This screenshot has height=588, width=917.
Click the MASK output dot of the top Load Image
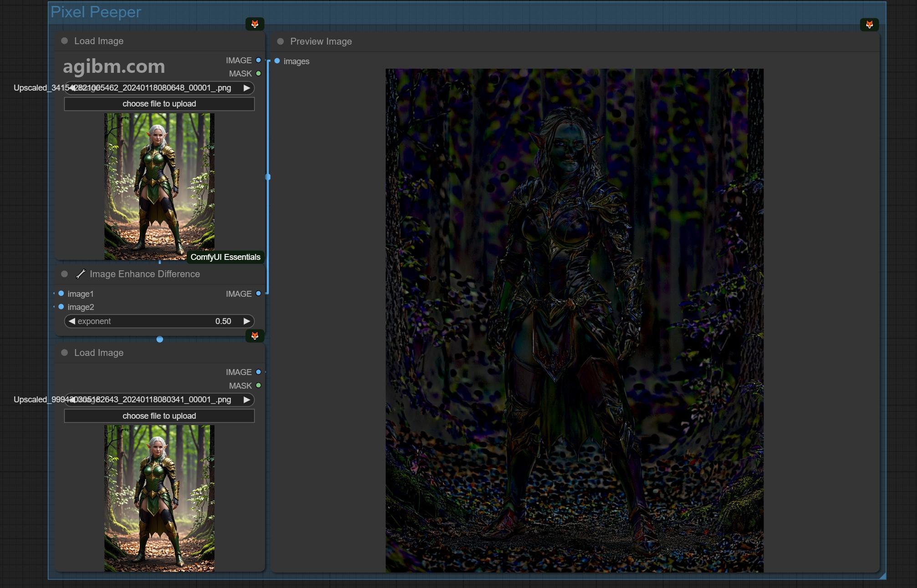(x=259, y=73)
